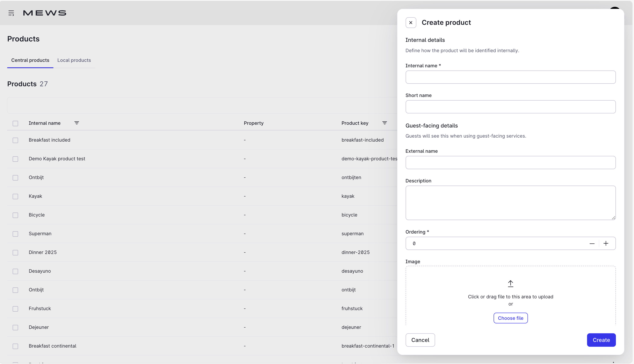This screenshot has width=634, height=364.
Task: Toggle the select-all products checkbox
Action: coord(15,123)
